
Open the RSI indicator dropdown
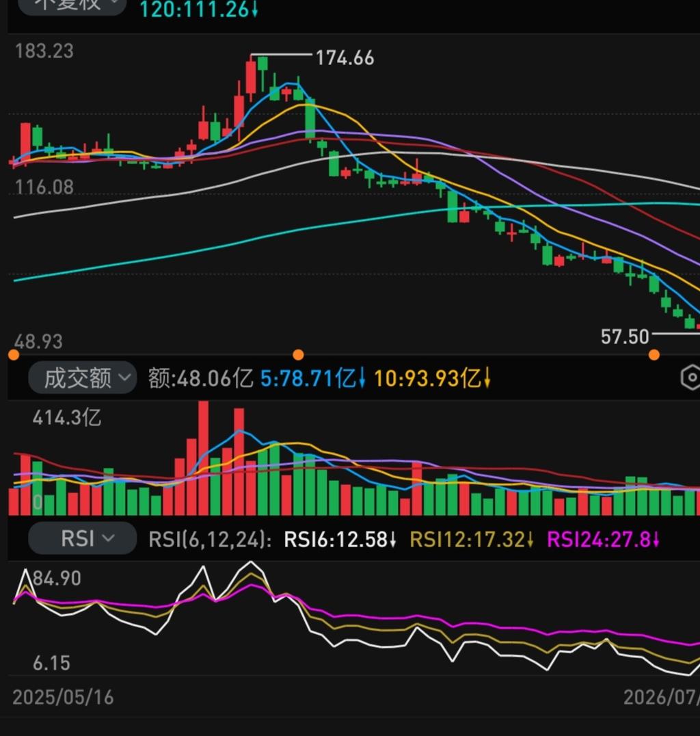point(82,538)
